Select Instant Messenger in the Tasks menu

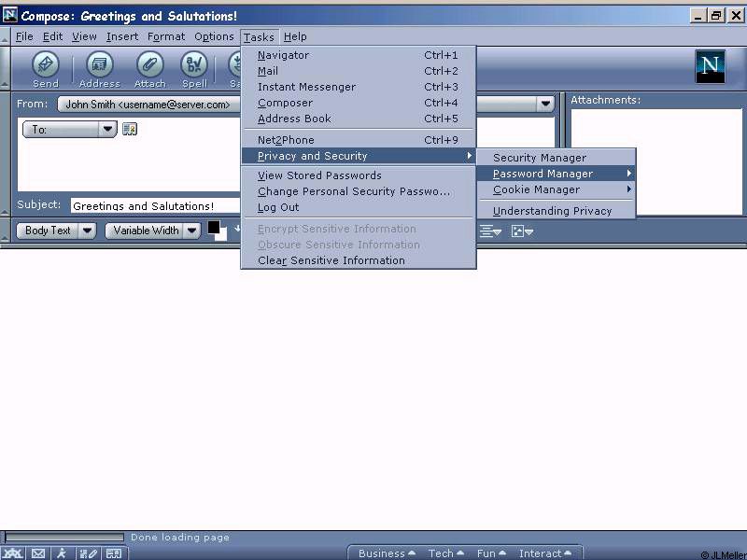point(359,87)
